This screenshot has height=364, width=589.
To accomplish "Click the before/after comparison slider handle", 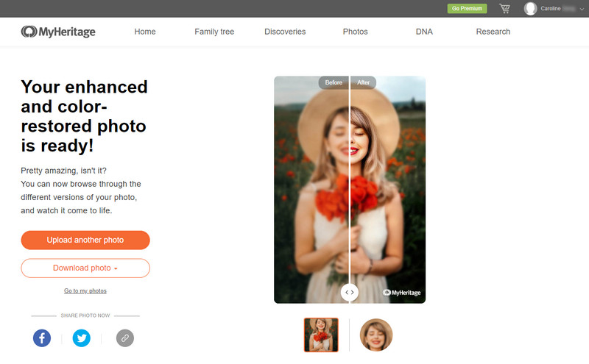I will coord(350,293).
